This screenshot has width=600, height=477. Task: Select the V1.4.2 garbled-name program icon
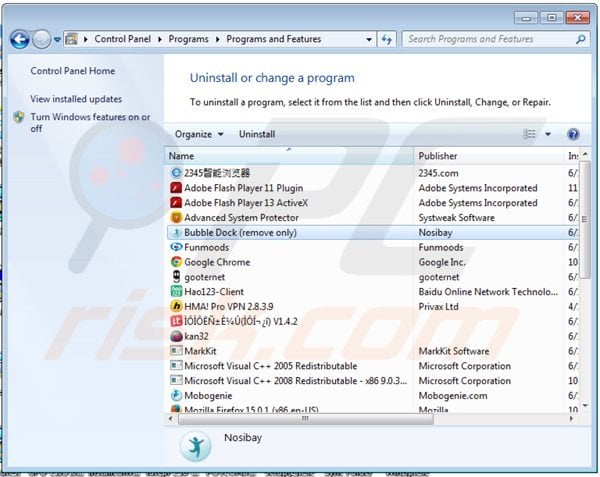click(x=176, y=321)
